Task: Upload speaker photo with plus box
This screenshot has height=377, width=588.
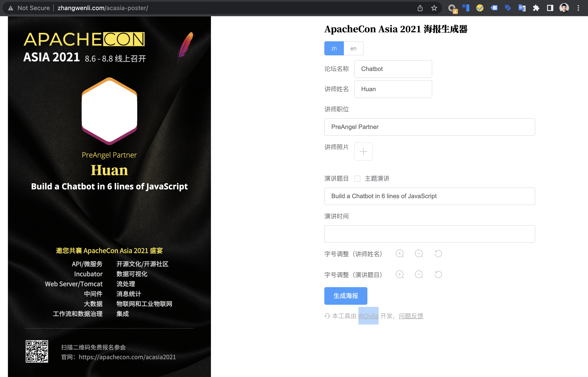Action: [x=363, y=152]
